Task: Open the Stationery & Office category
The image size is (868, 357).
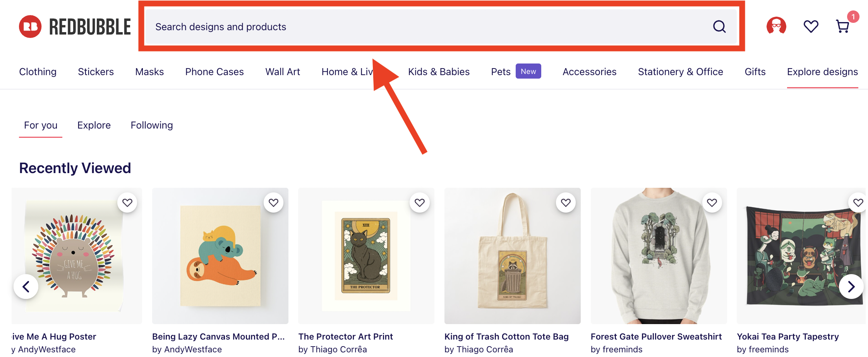Action: 680,72
